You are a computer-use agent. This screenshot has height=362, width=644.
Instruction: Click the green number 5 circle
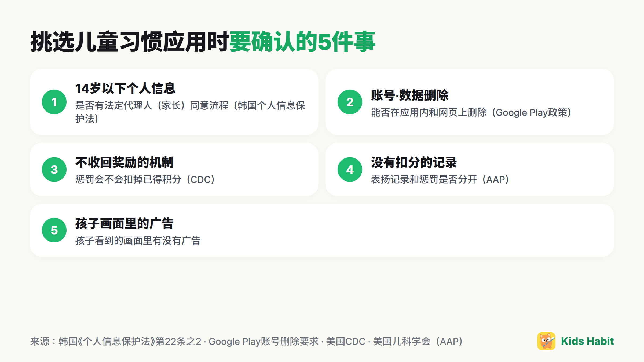(x=54, y=230)
